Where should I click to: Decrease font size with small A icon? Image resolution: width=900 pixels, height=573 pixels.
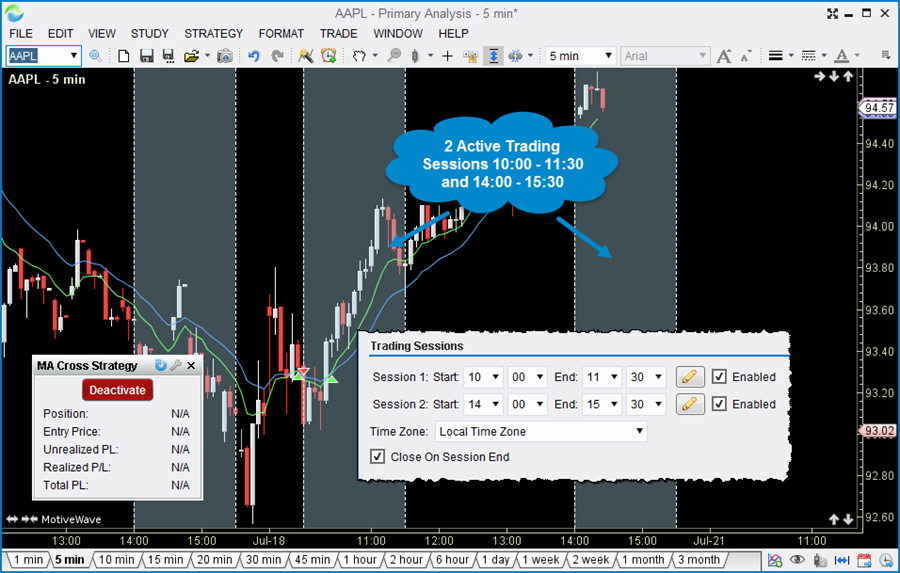[x=746, y=56]
